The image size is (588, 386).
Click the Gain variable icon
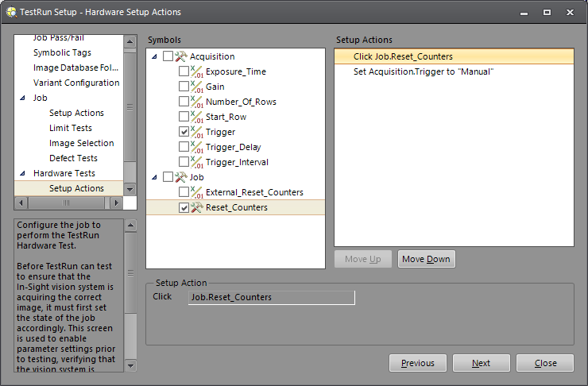coord(197,87)
